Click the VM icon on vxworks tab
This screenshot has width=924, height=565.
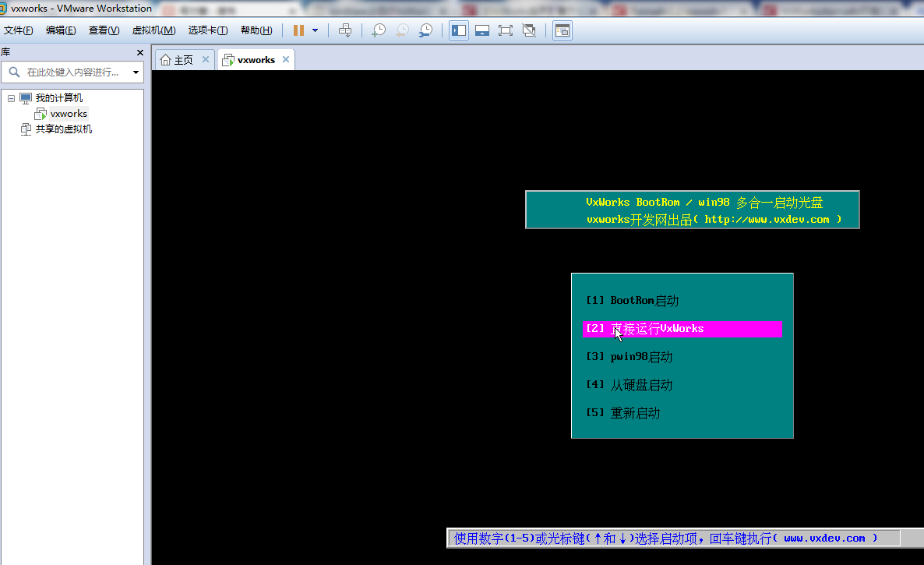pos(228,60)
